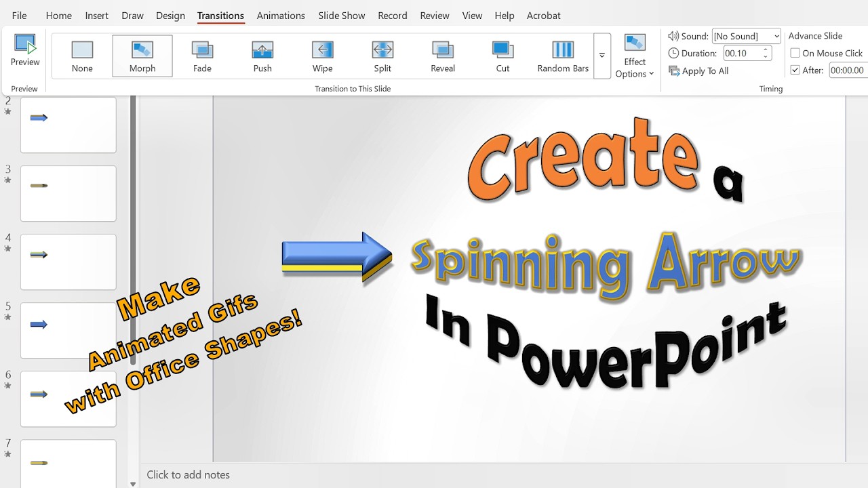The width and height of the screenshot is (868, 488).
Task: Switch to the Home tab
Action: pyautogui.click(x=58, y=15)
